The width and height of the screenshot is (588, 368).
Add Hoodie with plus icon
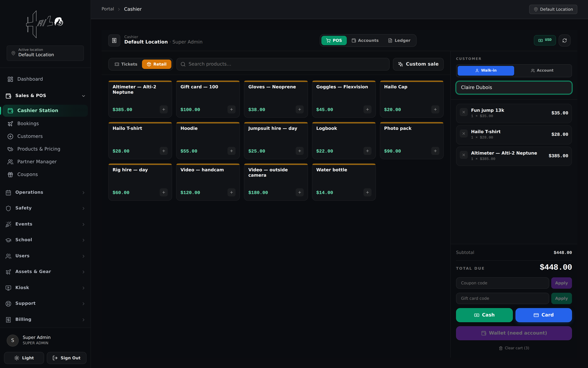tap(231, 151)
